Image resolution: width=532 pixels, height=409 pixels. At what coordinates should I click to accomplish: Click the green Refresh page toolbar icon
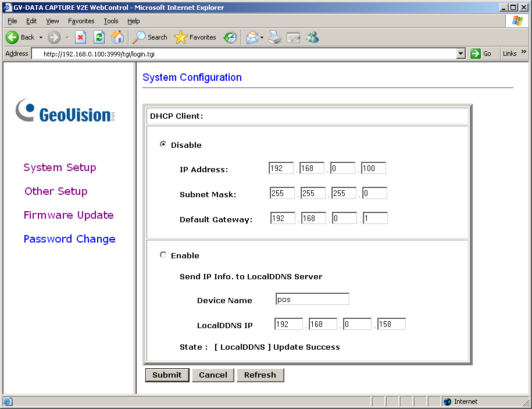tap(99, 37)
